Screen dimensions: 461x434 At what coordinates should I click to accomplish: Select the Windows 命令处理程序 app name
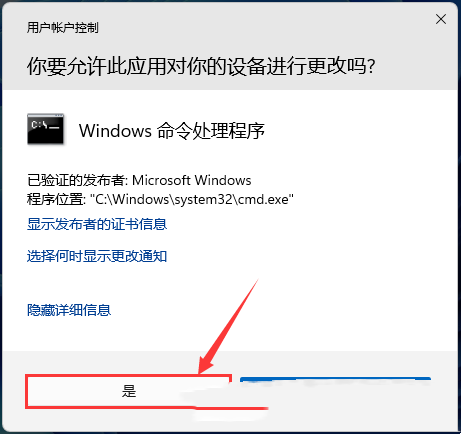pyautogui.click(x=172, y=130)
